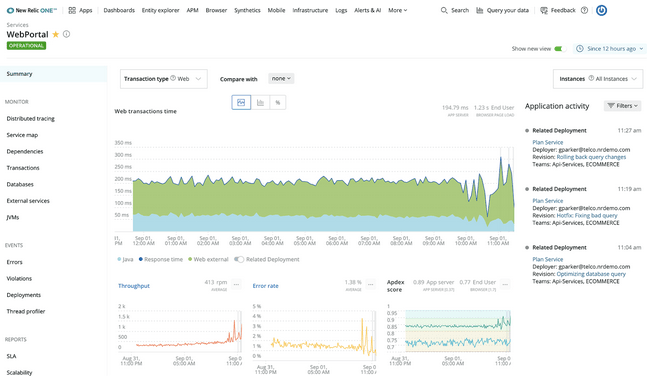Screen dimensions: 647x387
Task: Open the Apps launcher
Action: pyautogui.click(x=80, y=10)
